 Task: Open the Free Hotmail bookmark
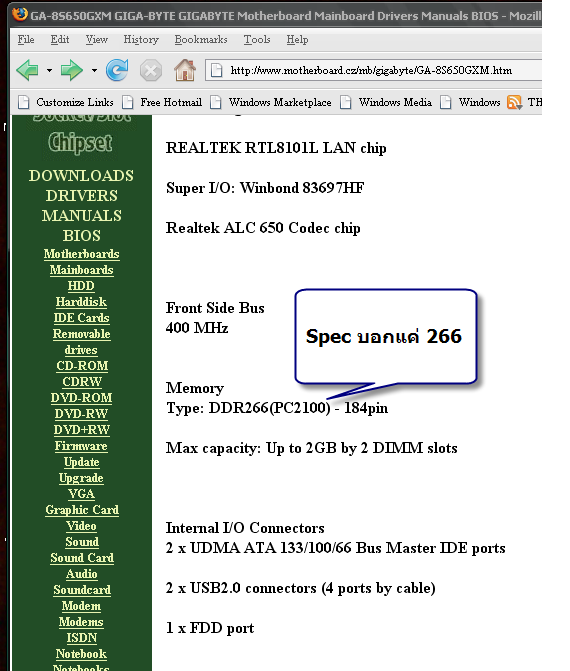point(162,102)
